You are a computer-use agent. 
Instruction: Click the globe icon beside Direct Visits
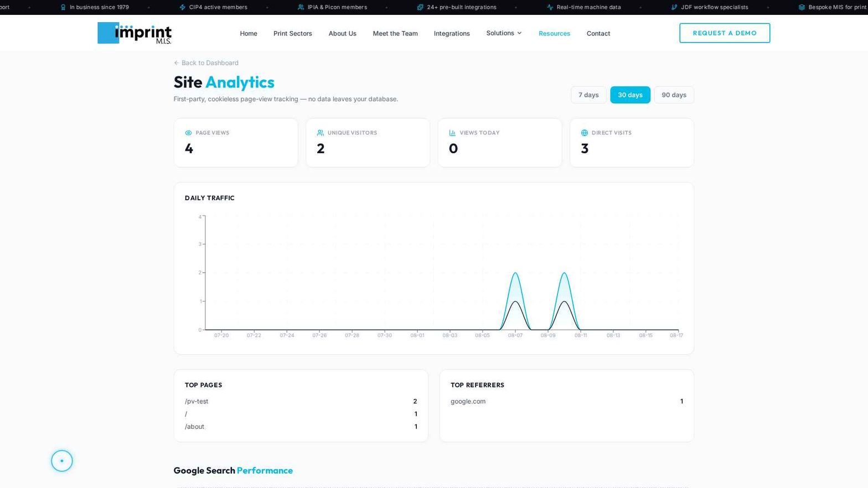pos(584,133)
